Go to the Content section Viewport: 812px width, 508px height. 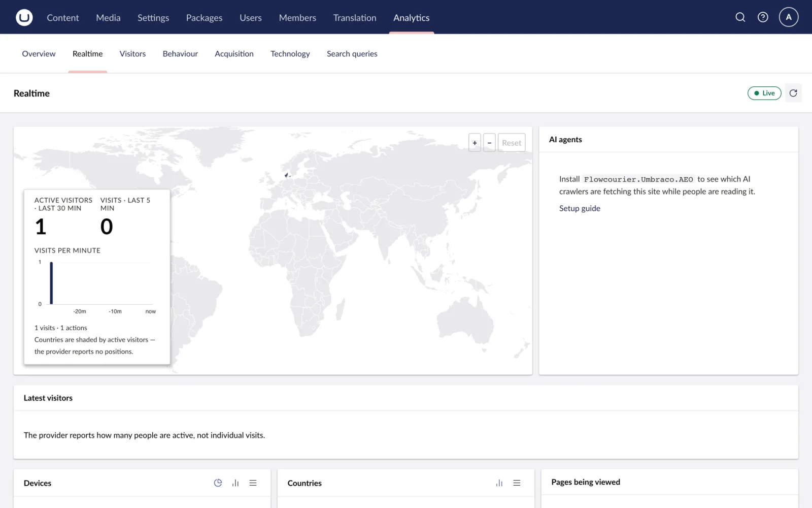[x=63, y=18]
